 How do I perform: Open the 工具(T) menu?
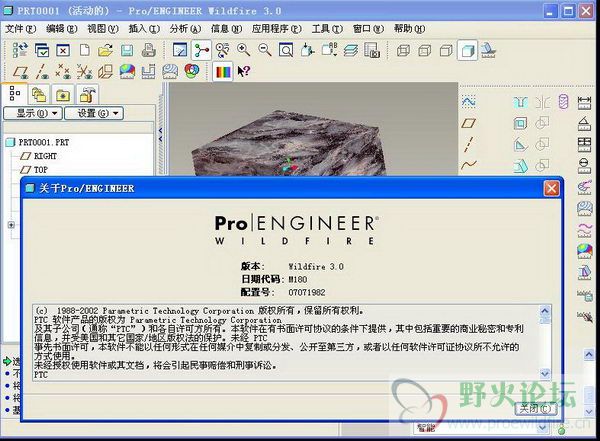(x=327, y=29)
